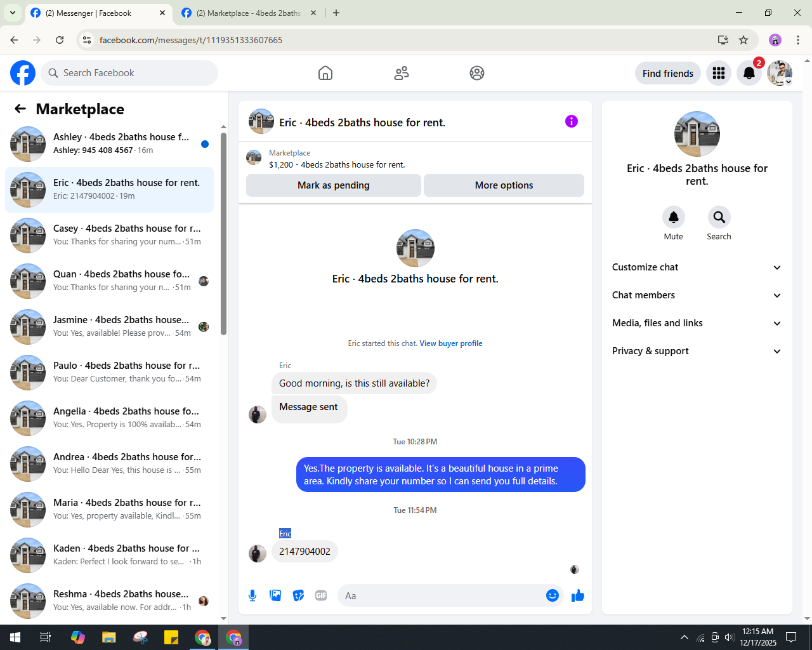The image size is (812, 650).
Task: Open Reshma conversation in list
Action: point(109,600)
